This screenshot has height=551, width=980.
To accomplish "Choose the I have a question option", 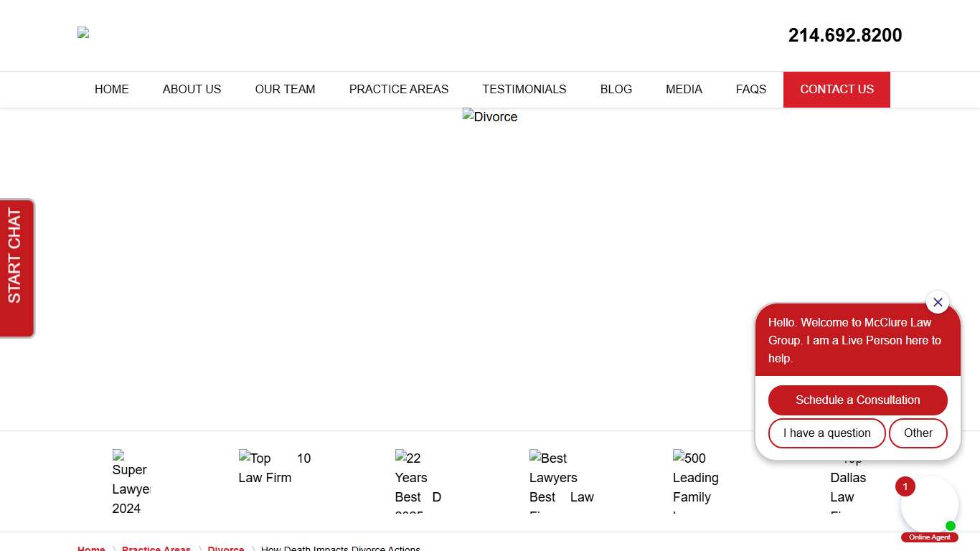I will pyautogui.click(x=826, y=433).
